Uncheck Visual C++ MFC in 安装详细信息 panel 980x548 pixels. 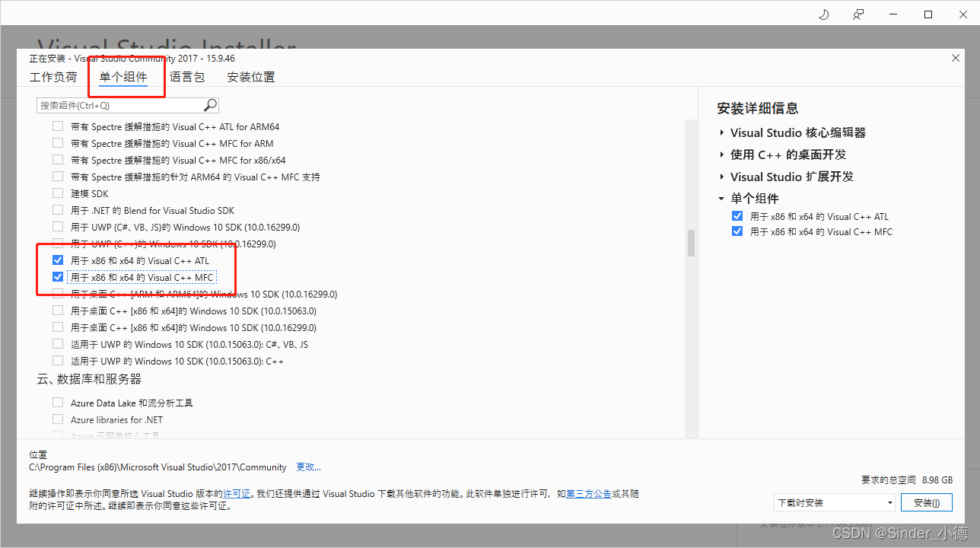[x=737, y=231]
